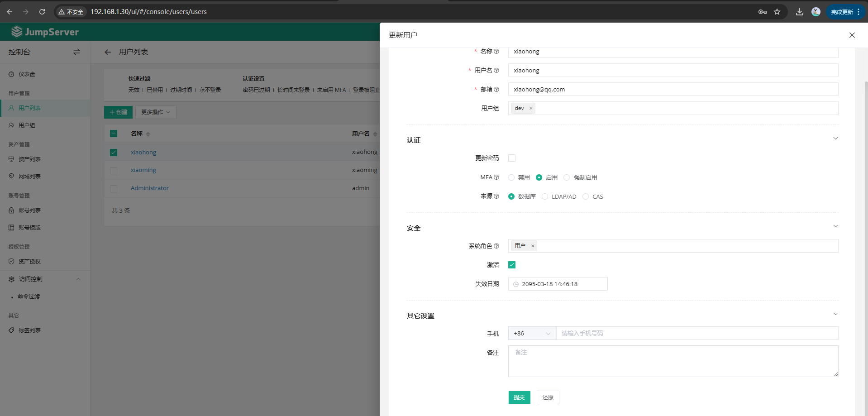The width and height of the screenshot is (868, 416).
Task: Open the 系统角色 selection field
Action: (x=673, y=246)
